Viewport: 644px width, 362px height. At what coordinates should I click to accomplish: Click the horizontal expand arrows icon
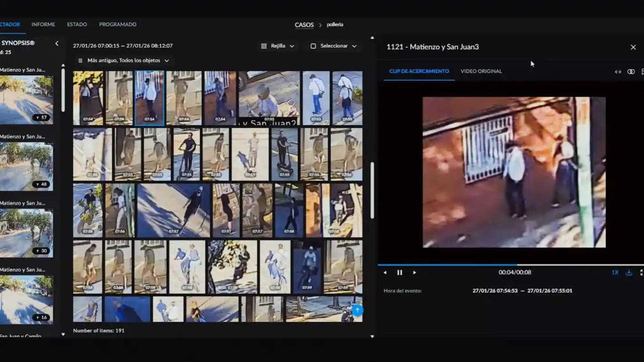pos(618,72)
